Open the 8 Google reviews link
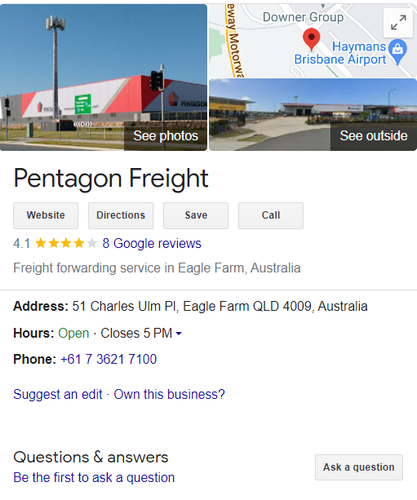 coord(152,243)
